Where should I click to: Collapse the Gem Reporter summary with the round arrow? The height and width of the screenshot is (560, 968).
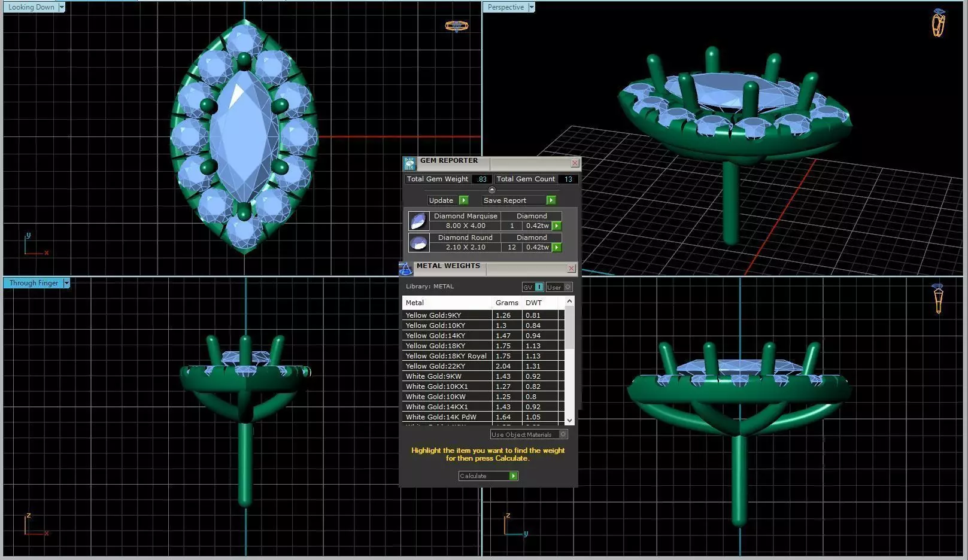[492, 190]
